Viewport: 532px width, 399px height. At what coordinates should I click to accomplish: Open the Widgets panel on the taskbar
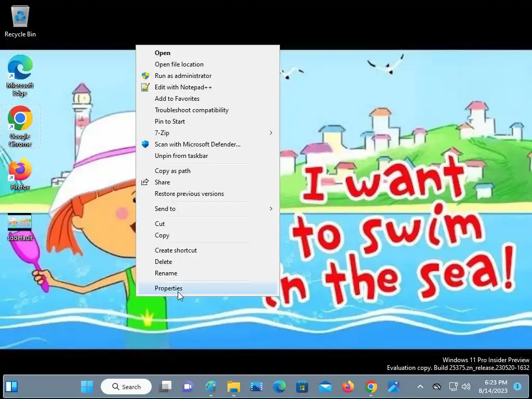(x=12, y=387)
